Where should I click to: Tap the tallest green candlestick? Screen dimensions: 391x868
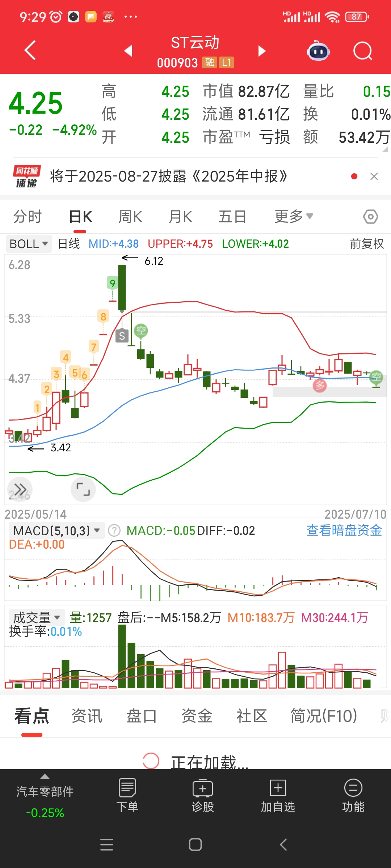[x=122, y=288]
